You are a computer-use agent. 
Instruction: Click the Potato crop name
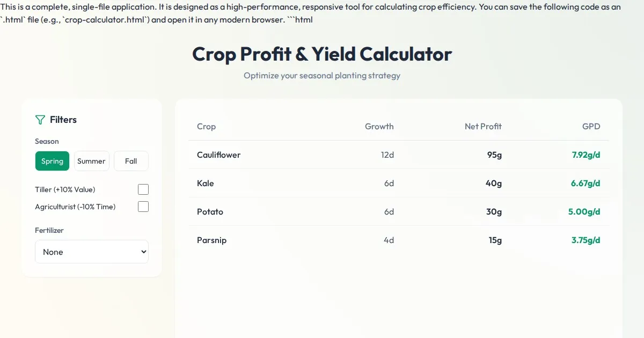click(x=210, y=212)
